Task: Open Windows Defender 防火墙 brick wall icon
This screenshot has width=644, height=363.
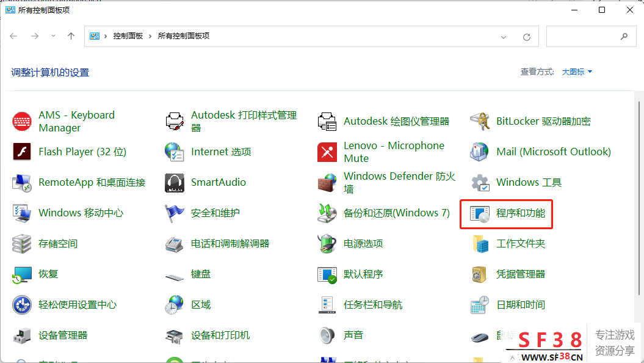Action: [327, 183]
